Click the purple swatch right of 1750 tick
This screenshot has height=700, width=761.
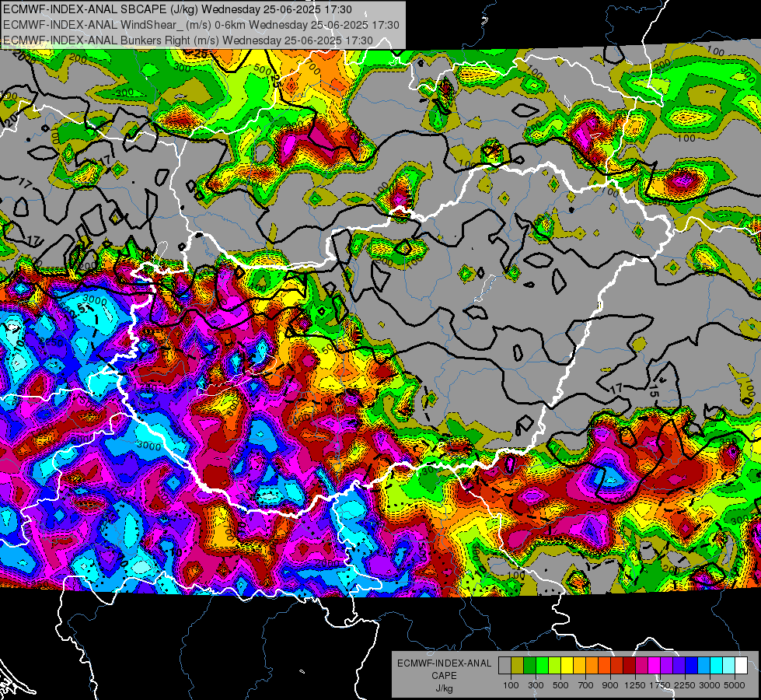coord(666,666)
